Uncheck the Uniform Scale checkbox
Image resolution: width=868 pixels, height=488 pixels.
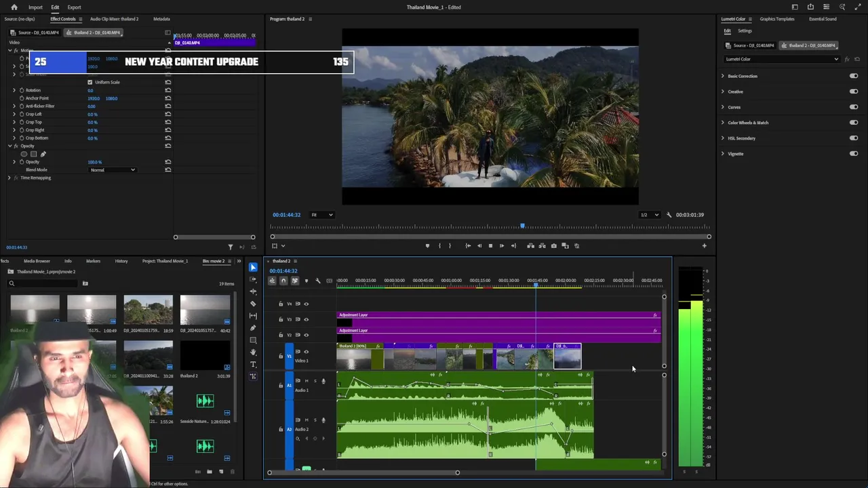90,82
